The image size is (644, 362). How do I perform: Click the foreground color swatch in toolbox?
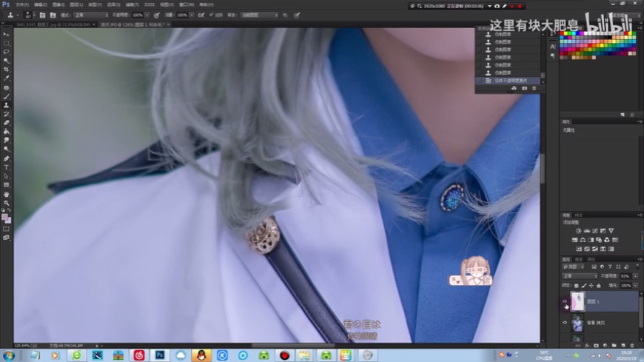pyautogui.click(x=4, y=217)
